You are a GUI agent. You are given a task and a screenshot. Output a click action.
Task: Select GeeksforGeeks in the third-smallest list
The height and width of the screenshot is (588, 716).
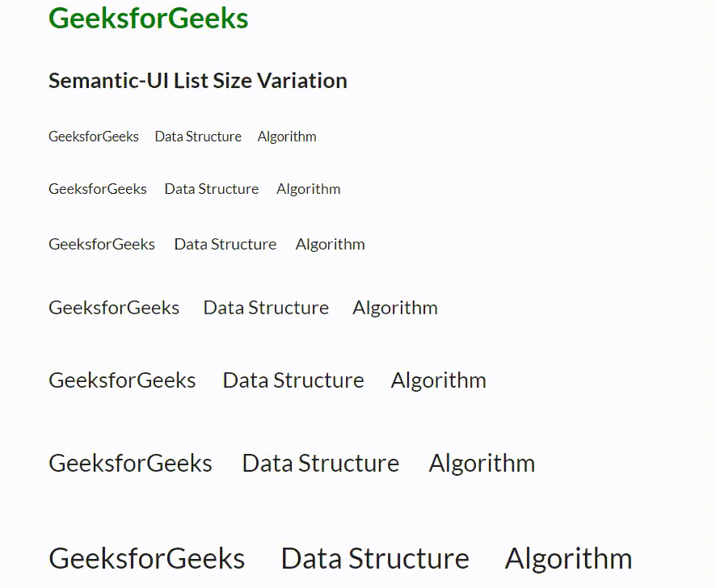[102, 244]
